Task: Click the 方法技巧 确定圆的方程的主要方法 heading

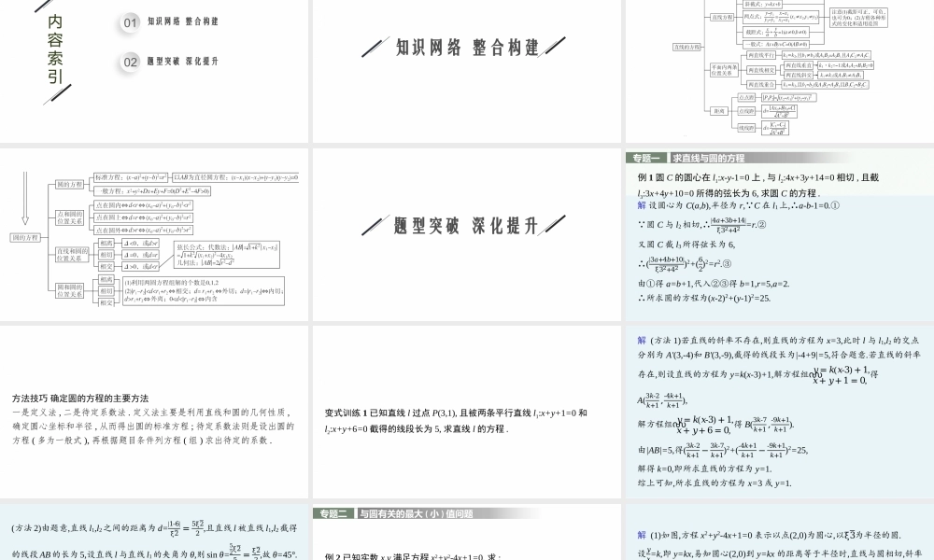Action: coord(80,399)
